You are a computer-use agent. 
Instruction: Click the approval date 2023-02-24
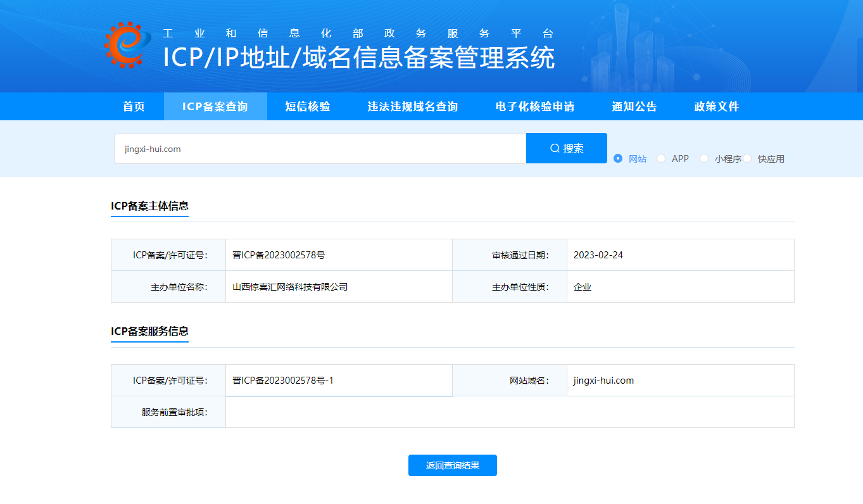pos(598,255)
